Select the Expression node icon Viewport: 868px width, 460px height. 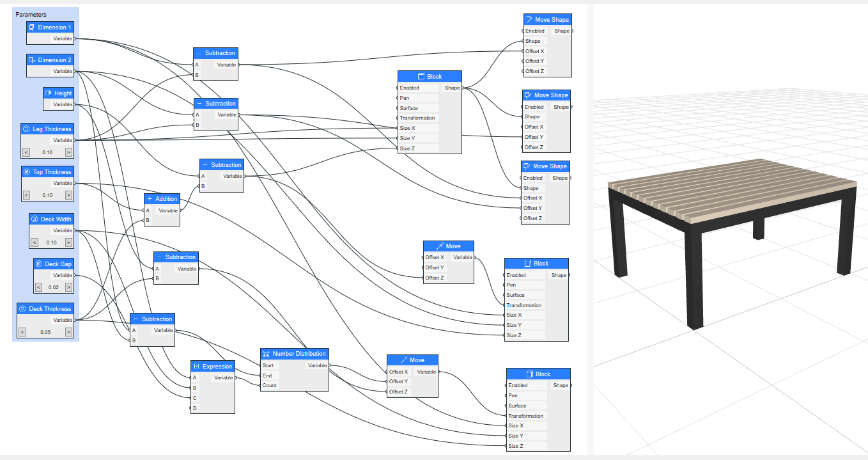(x=196, y=367)
